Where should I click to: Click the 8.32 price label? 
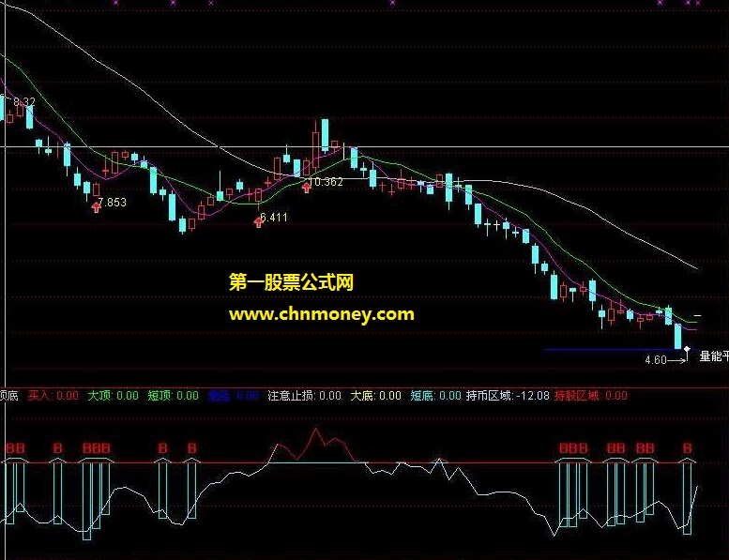(x=24, y=102)
